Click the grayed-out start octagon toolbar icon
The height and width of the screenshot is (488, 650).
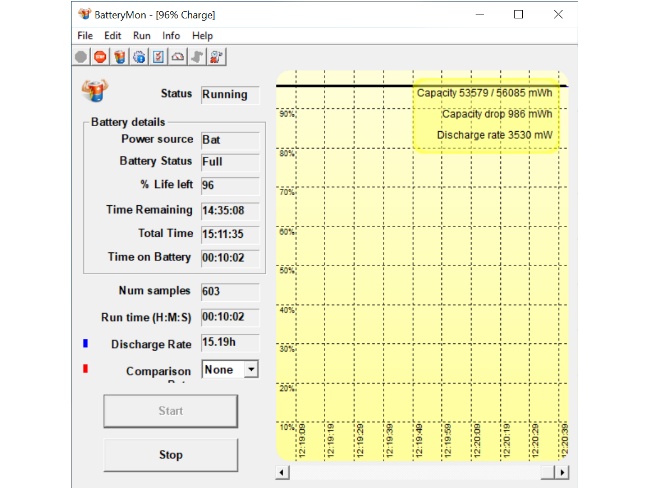(81, 57)
